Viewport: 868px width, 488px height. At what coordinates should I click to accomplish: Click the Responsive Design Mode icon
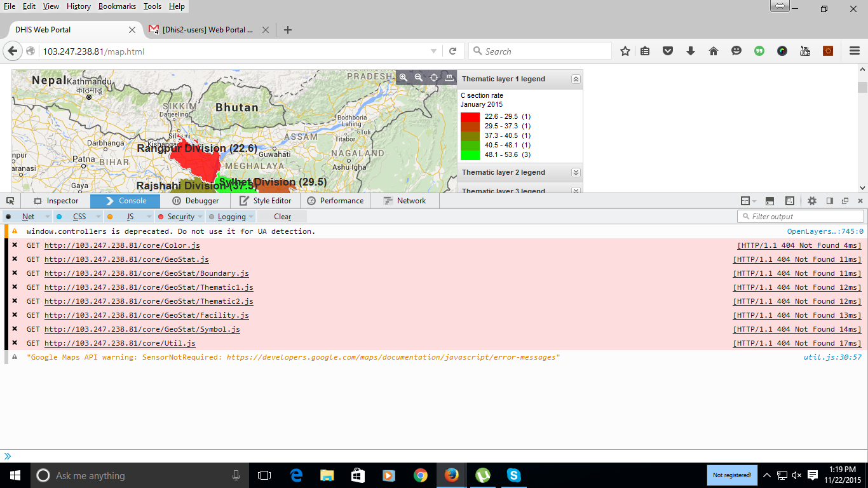pos(790,201)
